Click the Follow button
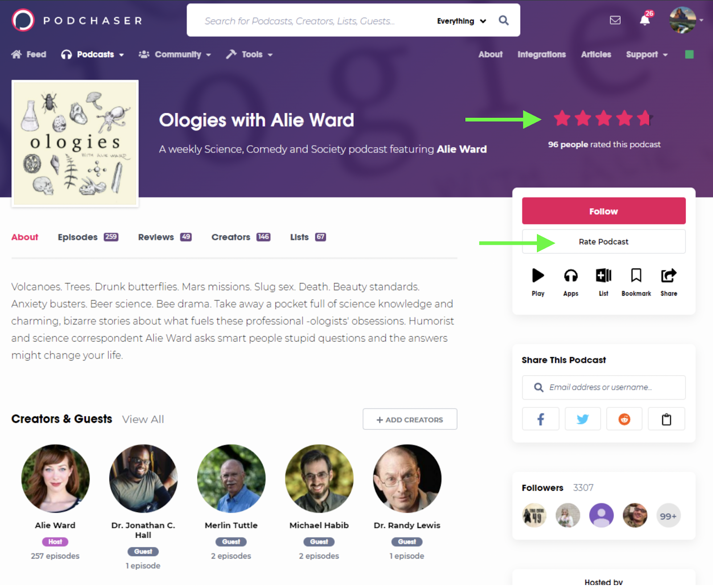The width and height of the screenshot is (713, 588). pos(604,211)
